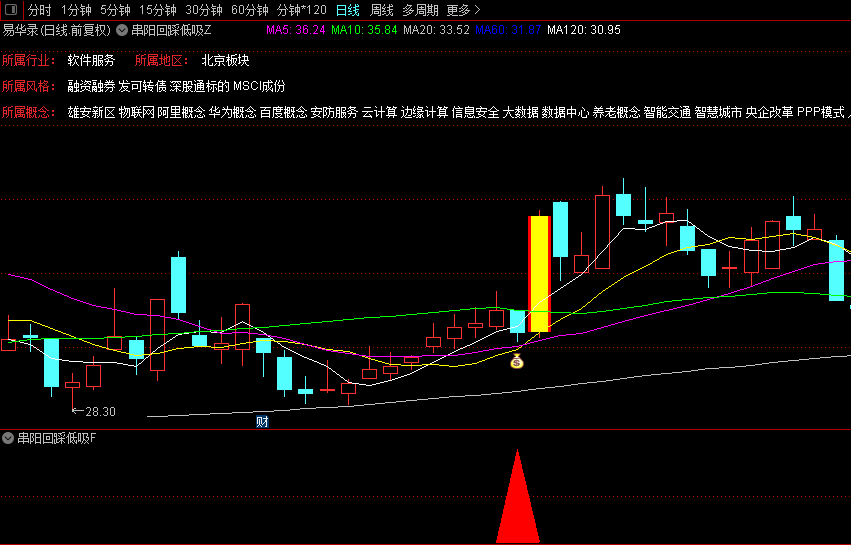Click the 数据中心 concept tag

[x=566, y=112]
